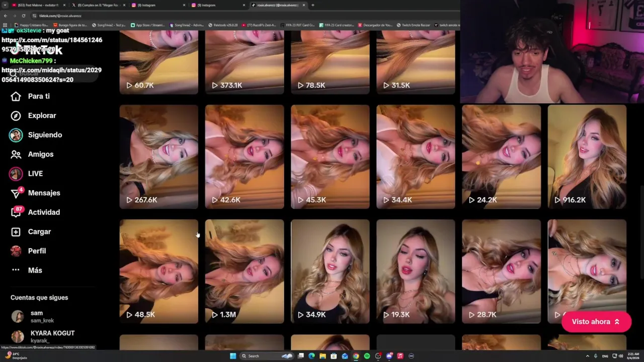Open Spotify from the taskbar
The height and width of the screenshot is (362, 644).
pos(367,356)
